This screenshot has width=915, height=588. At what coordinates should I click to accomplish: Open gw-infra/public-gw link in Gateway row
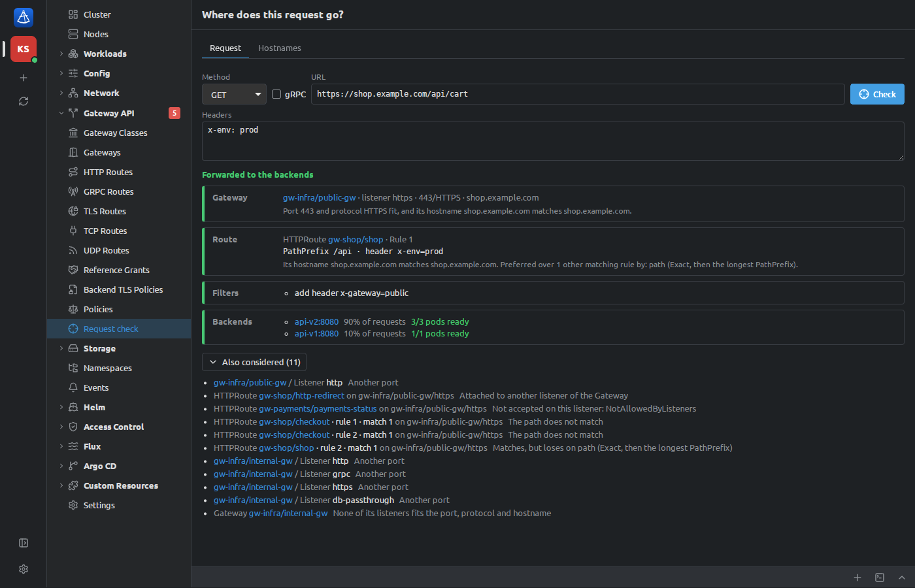click(320, 197)
